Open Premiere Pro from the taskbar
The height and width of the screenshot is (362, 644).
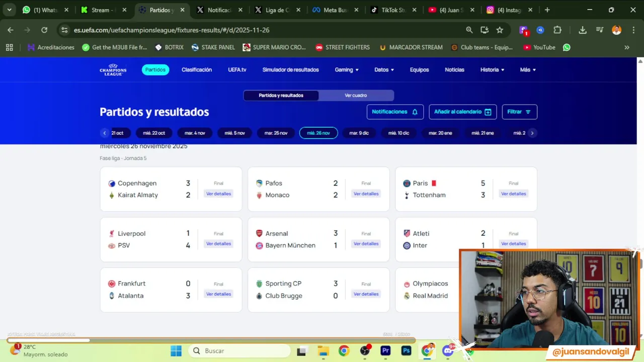pyautogui.click(x=385, y=351)
